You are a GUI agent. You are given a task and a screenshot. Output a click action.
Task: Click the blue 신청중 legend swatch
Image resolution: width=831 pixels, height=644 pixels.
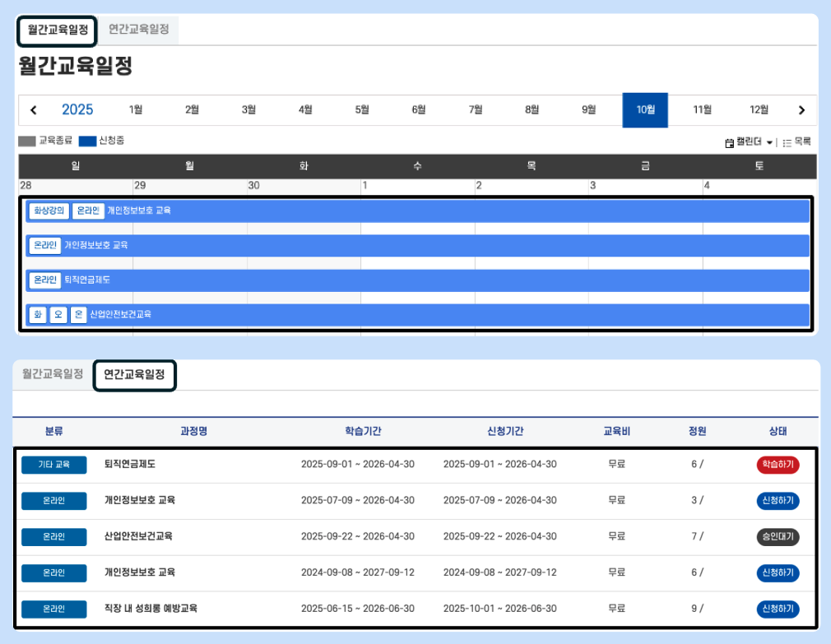click(87, 141)
